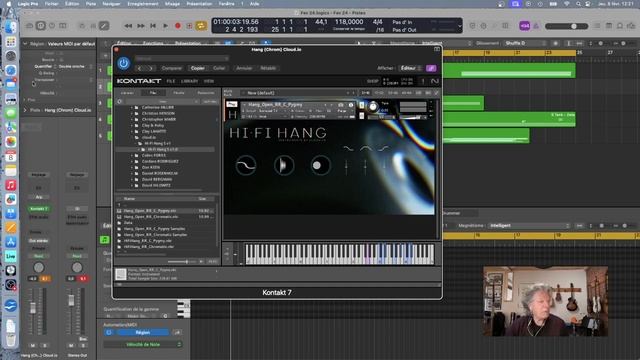Click Fast Forward in Logic transport
This screenshot has width=640, height=360.
coord(141,26)
